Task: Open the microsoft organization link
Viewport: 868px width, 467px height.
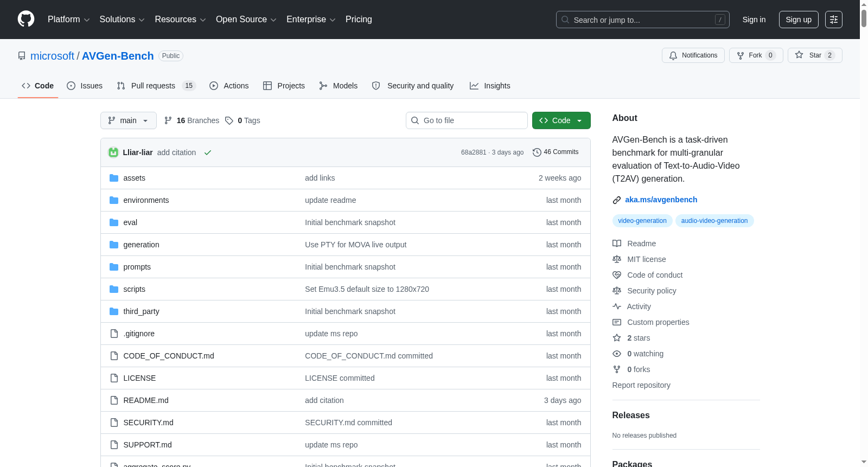Action: coord(52,56)
